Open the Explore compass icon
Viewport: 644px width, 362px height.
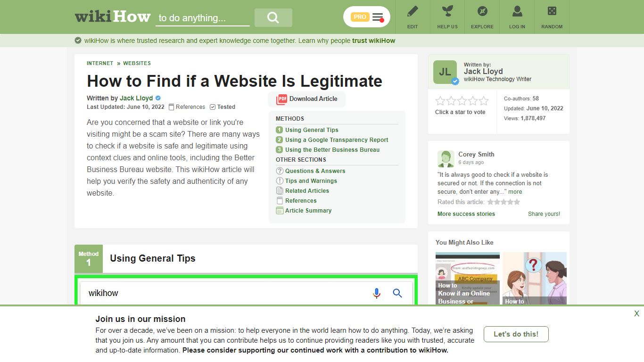[x=482, y=11]
